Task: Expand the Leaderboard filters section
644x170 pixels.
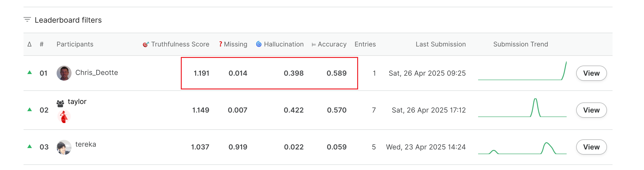Action: click(68, 20)
